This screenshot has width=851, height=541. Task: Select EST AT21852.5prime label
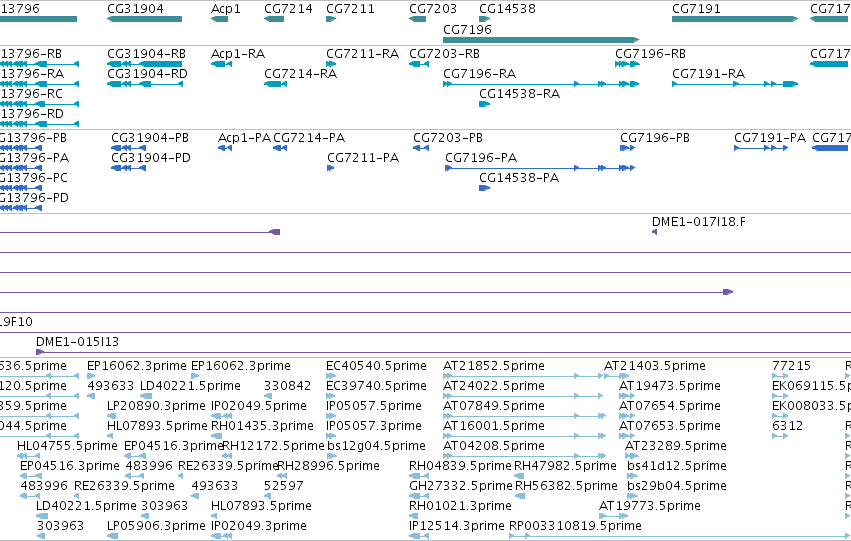coord(494,366)
